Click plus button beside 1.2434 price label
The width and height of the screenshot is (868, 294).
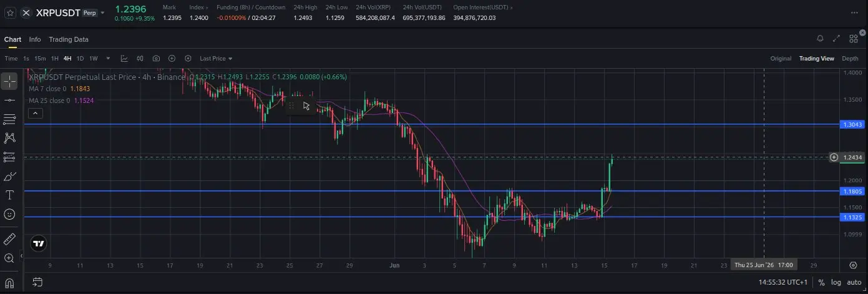point(834,157)
